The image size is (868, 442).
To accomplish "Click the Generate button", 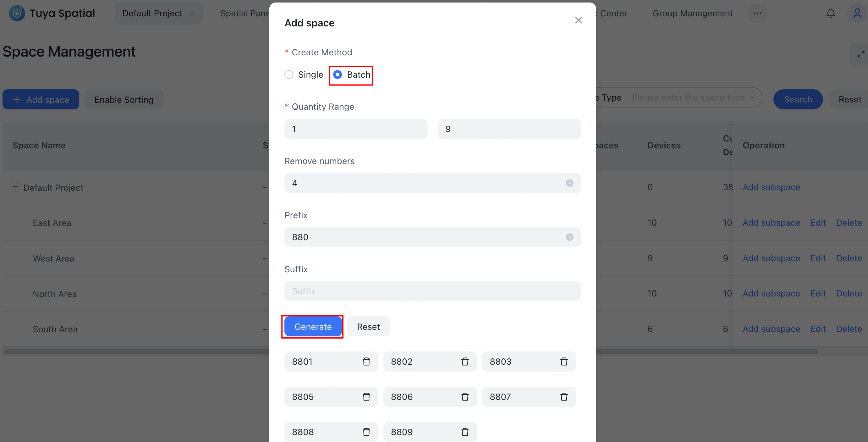I will click(313, 327).
